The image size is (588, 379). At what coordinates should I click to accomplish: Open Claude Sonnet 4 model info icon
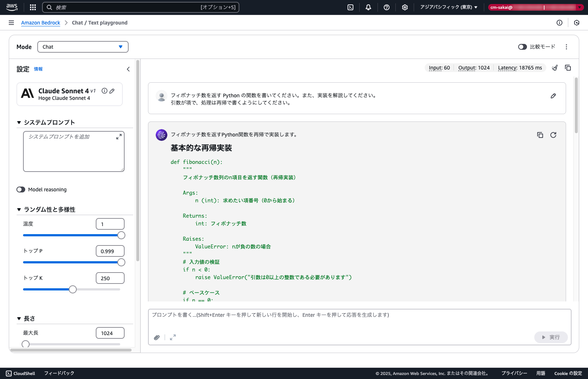click(105, 91)
